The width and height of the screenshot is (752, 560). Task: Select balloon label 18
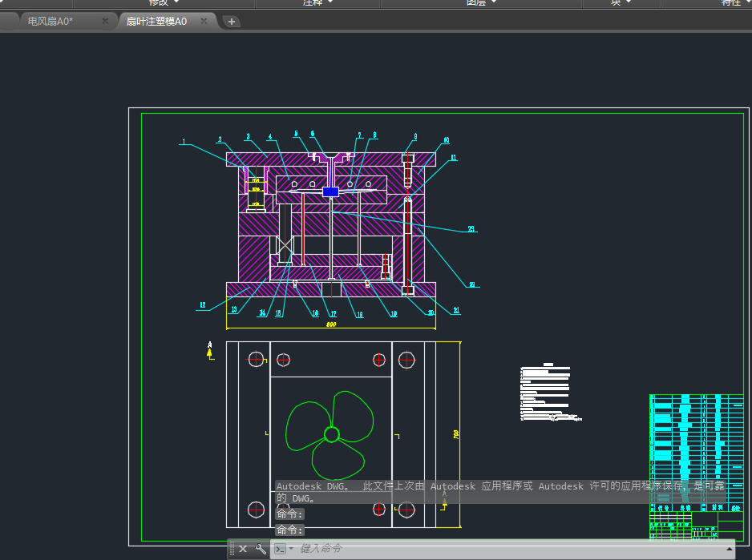tap(360, 315)
